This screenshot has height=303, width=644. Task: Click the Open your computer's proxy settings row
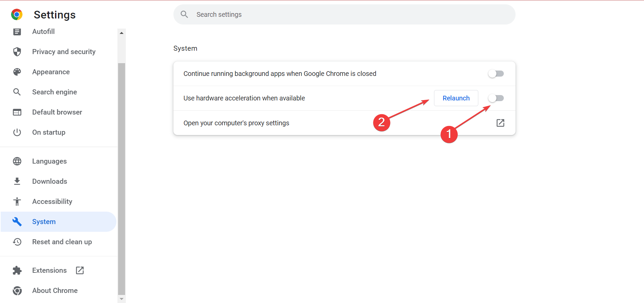pos(344,123)
